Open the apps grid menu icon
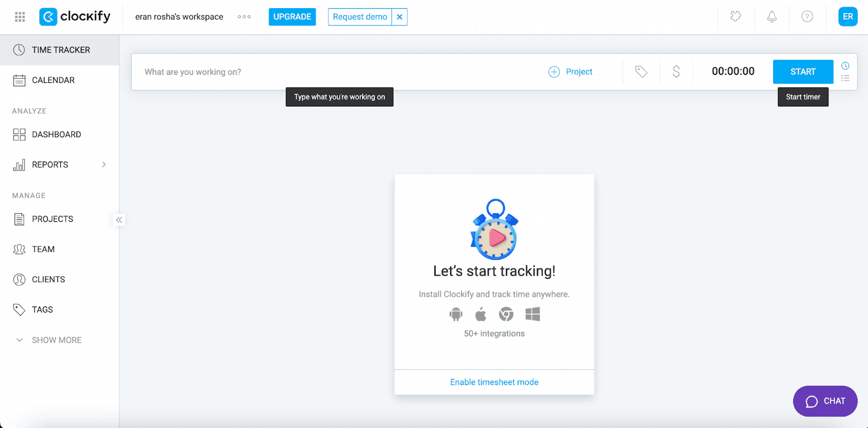This screenshot has width=868, height=428. (20, 17)
